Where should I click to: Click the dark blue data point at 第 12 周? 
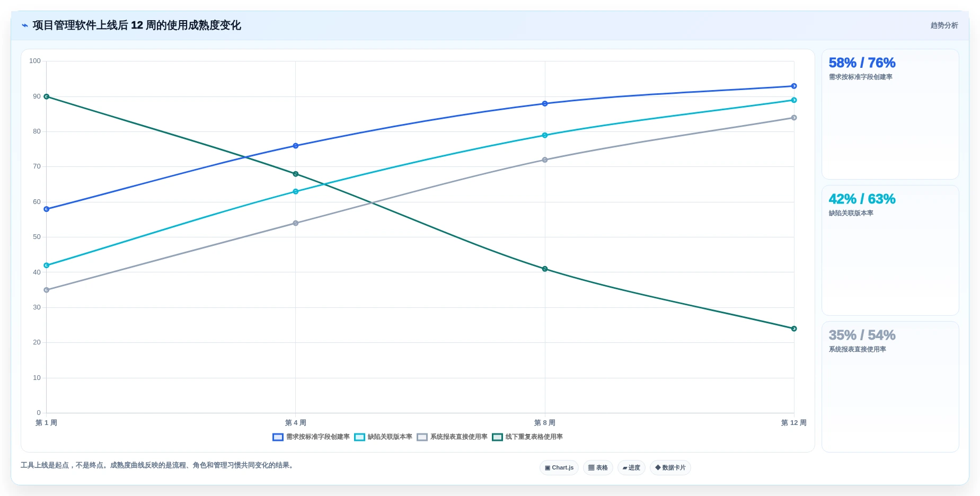[794, 86]
